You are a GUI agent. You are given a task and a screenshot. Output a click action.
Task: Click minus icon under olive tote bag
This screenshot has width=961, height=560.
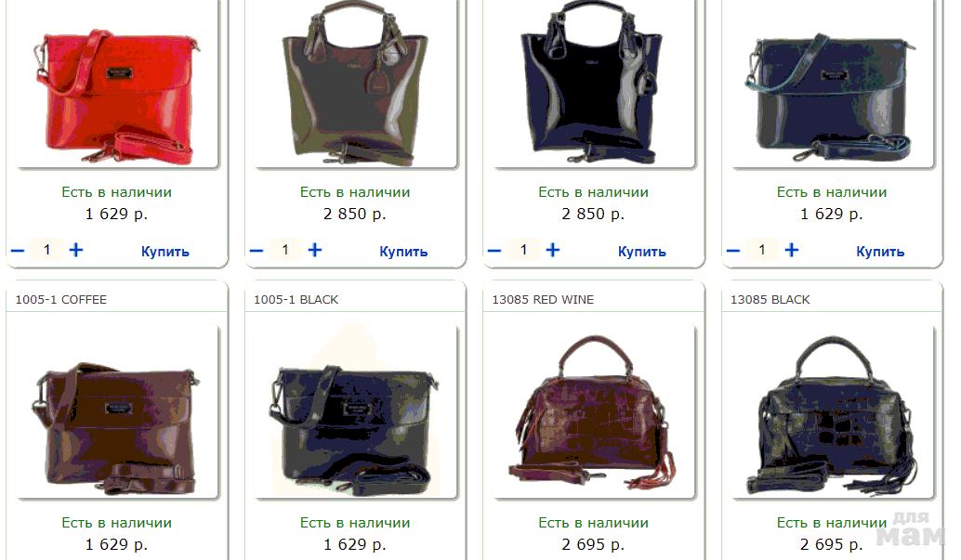click(257, 251)
